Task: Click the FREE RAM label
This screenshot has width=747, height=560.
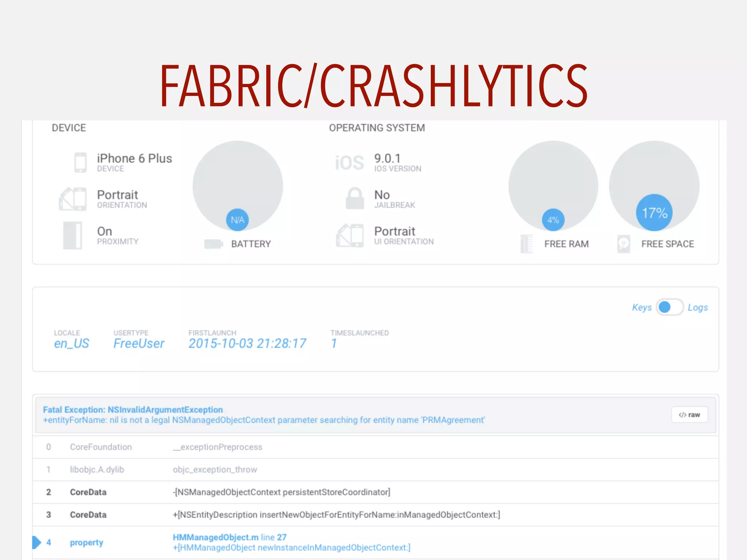Action: pos(566,244)
